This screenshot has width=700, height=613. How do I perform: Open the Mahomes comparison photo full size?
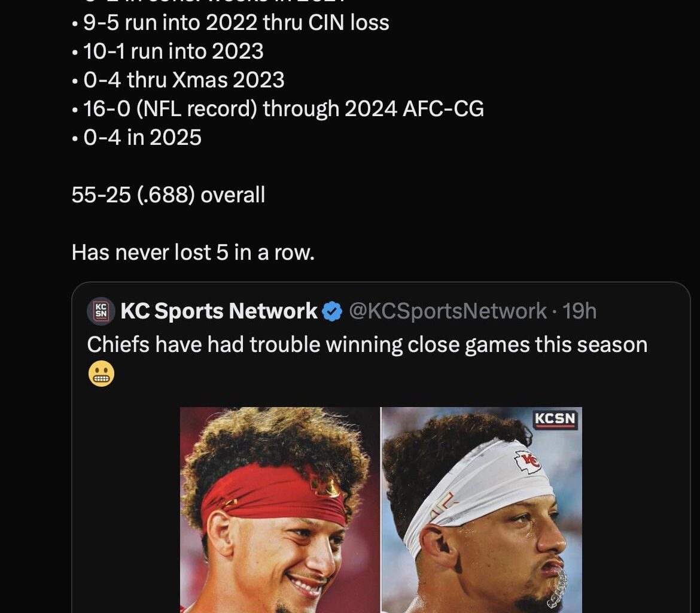pos(379,509)
